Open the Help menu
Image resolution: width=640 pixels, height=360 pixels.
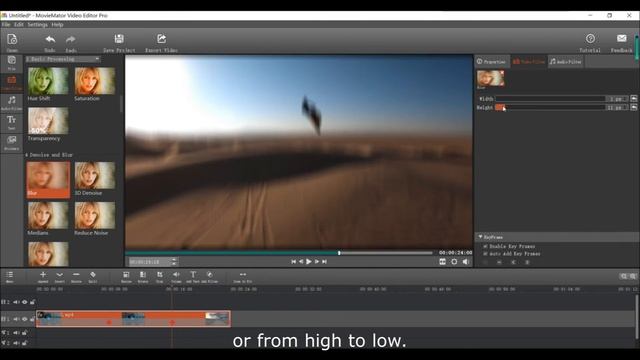click(57, 24)
